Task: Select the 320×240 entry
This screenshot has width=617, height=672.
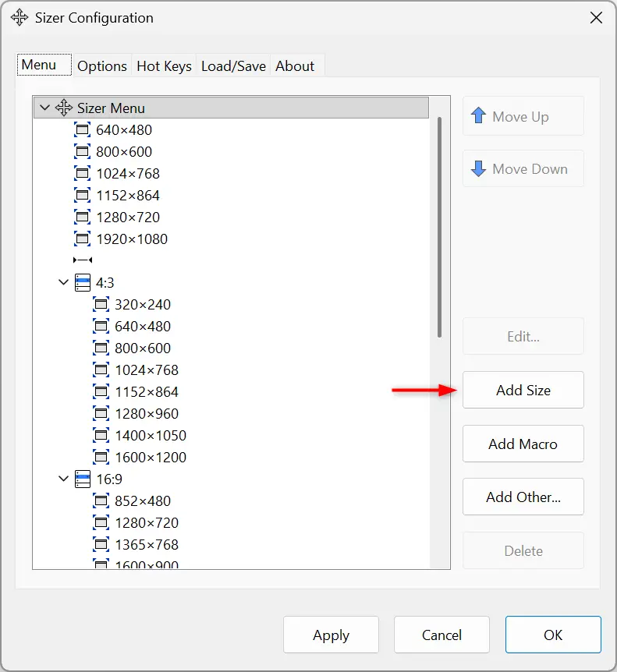Action: (143, 305)
